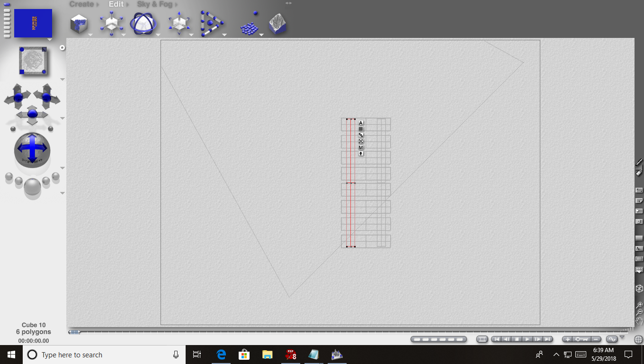Image resolution: width=644 pixels, height=364 pixels.
Task: Select the pan hand tool
Action: (639, 321)
